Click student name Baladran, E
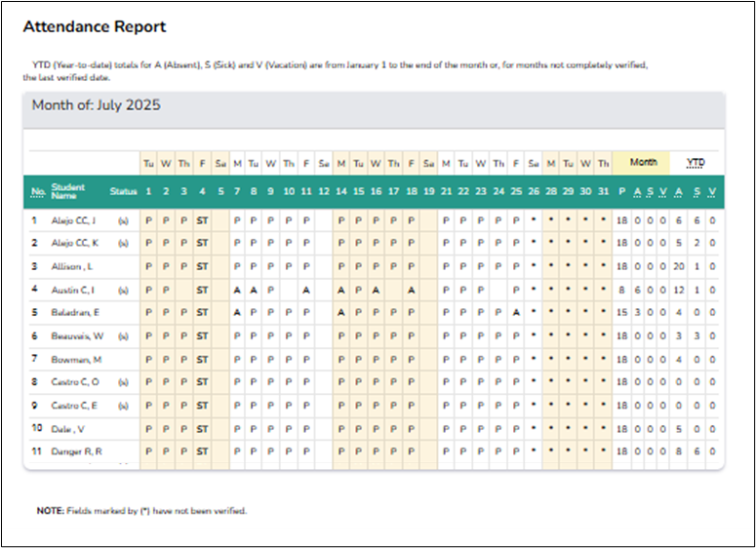 click(x=73, y=312)
